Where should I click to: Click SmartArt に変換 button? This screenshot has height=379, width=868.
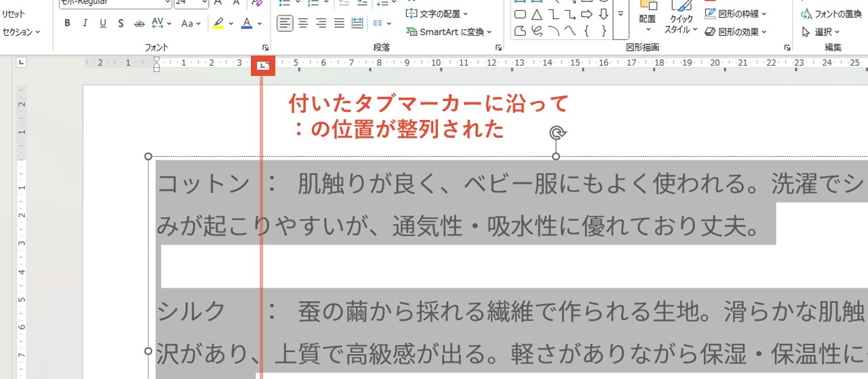(448, 32)
